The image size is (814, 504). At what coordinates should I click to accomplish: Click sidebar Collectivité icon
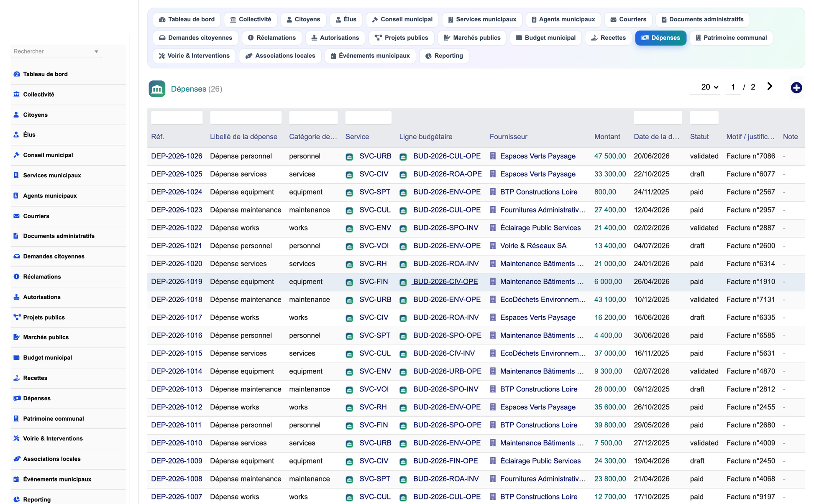click(x=17, y=95)
